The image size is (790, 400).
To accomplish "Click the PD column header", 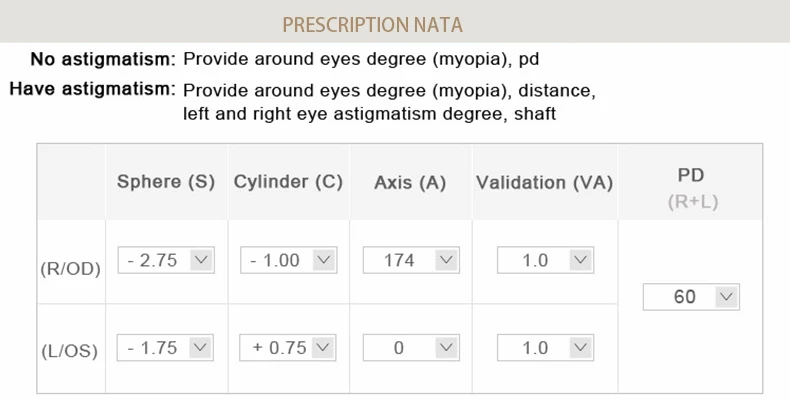I will (692, 175).
